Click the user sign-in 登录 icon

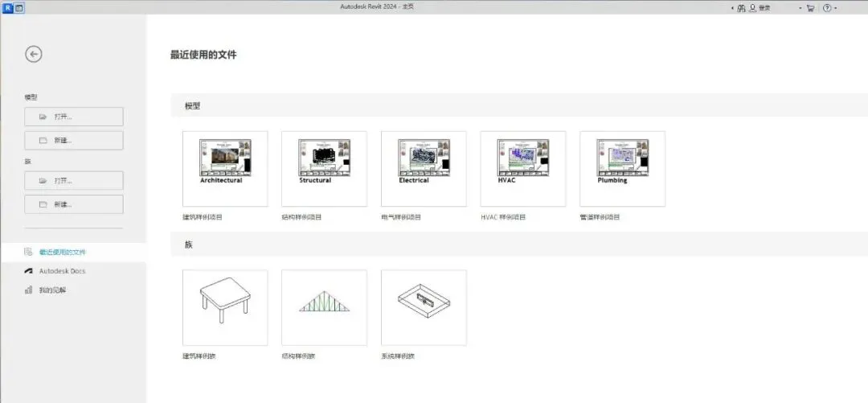coord(753,8)
